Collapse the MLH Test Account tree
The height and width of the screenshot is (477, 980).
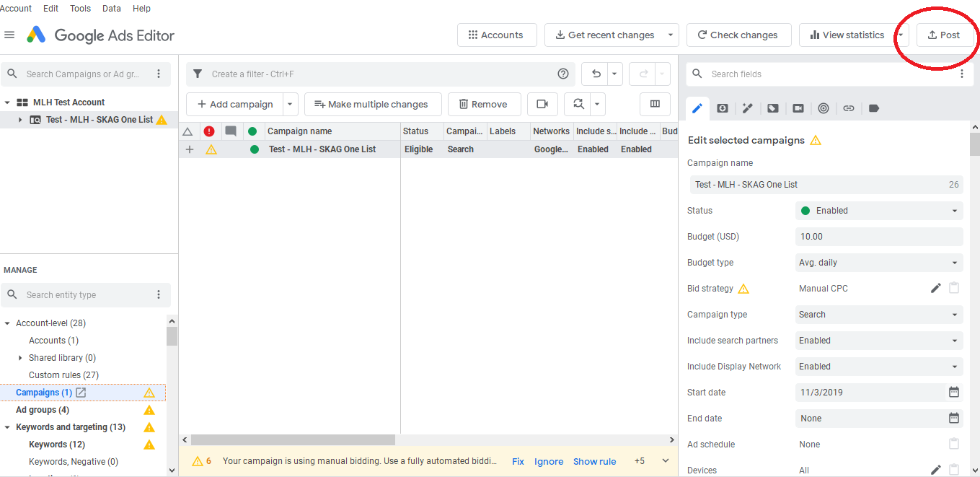7,102
